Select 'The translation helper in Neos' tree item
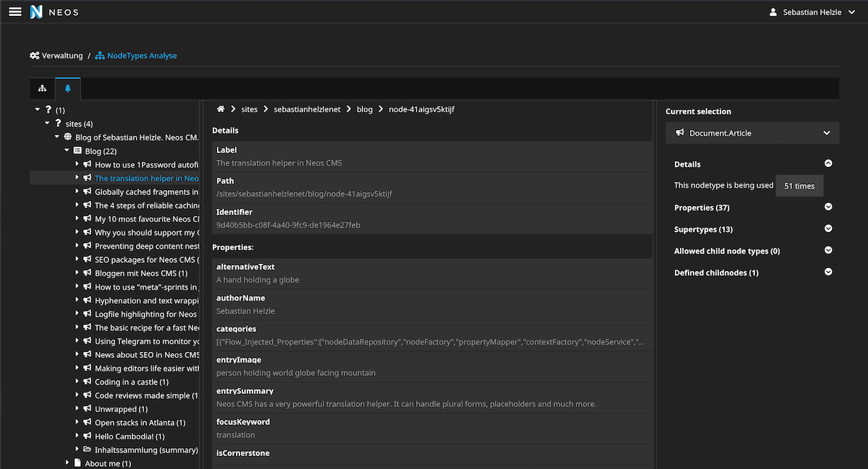The height and width of the screenshot is (469, 868). [x=147, y=178]
